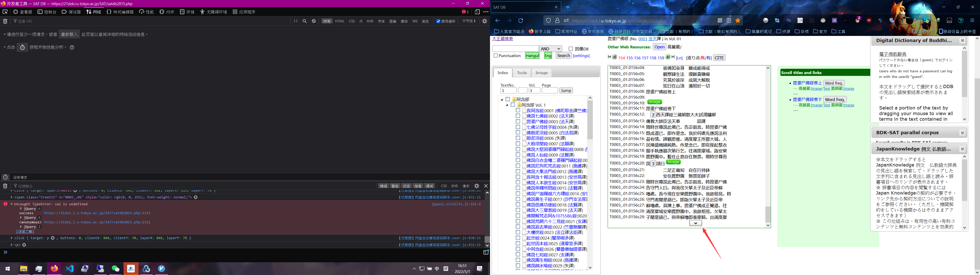Open the 不节流 throttling dropdown
Image resolution: width=980 pixels, height=275 pixels.
469,21
